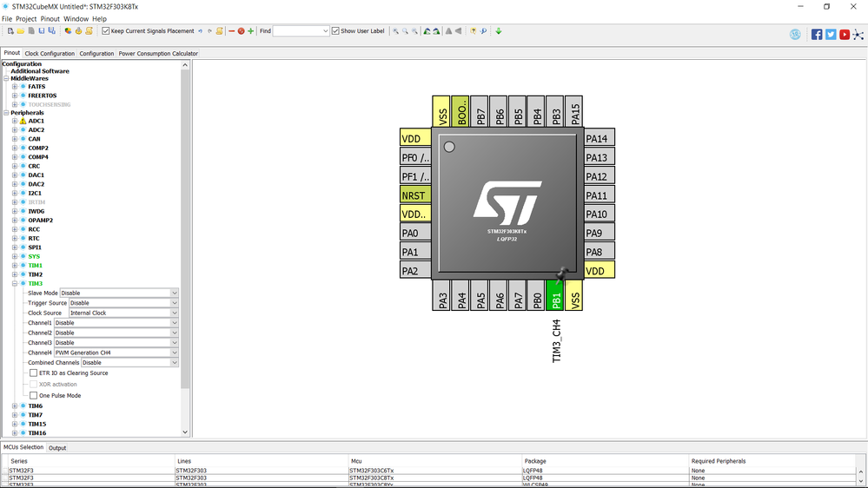This screenshot has height=488, width=868.
Task: Open the Clock Source dropdown
Action: (x=123, y=313)
